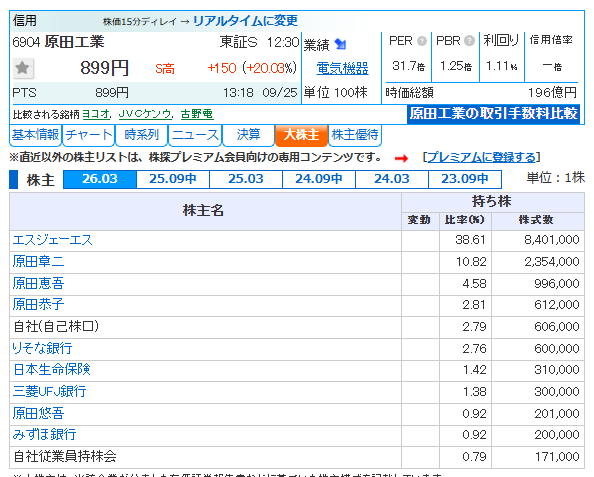This screenshot has width=594, height=477.
Task: Open the 電気機器 sector link
Action: (342, 69)
